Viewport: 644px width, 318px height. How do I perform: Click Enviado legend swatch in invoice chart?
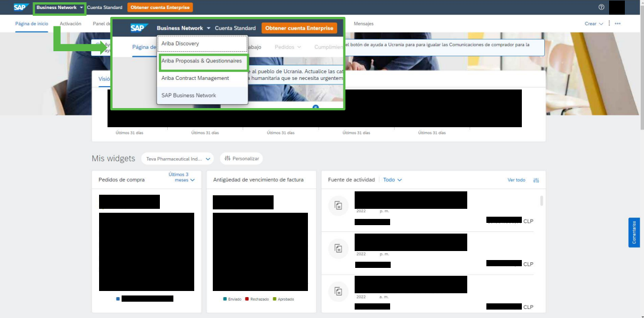[x=225, y=299]
